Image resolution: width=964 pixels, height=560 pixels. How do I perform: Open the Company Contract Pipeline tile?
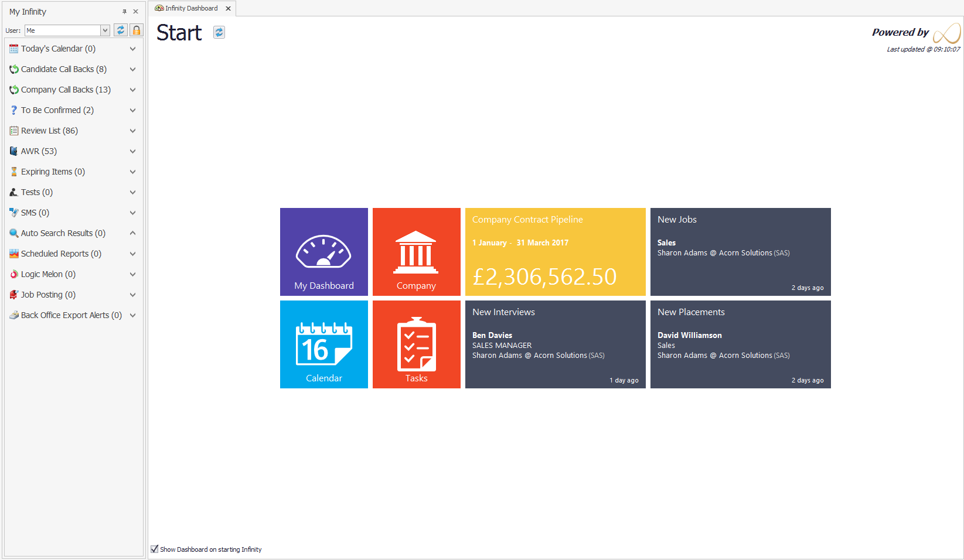556,252
